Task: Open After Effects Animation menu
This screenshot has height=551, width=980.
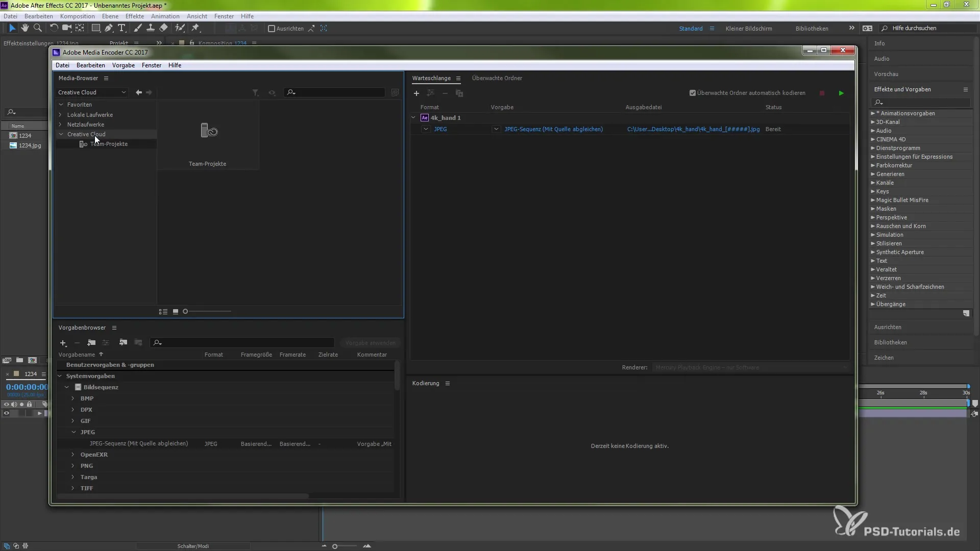Action: [165, 16]
